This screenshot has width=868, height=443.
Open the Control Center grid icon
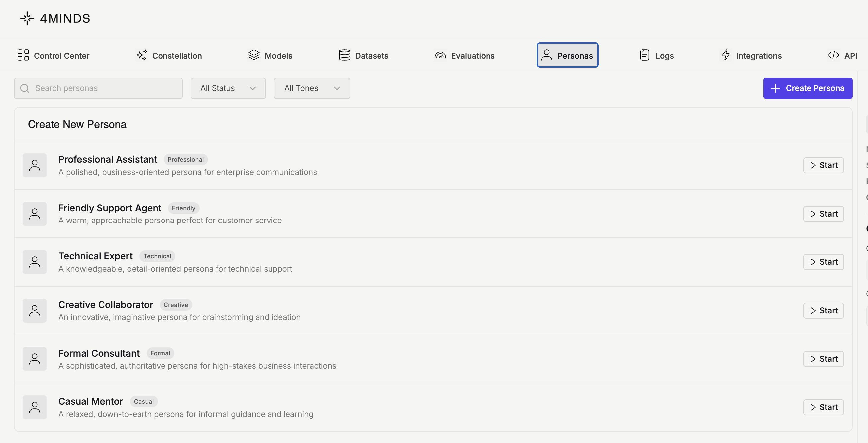23,55
